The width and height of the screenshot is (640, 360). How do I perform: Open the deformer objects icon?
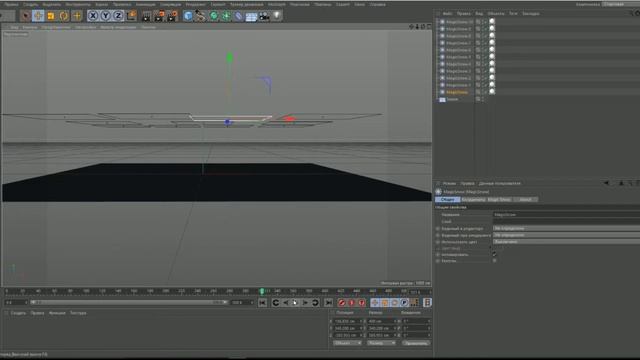(x=239, y=16)
